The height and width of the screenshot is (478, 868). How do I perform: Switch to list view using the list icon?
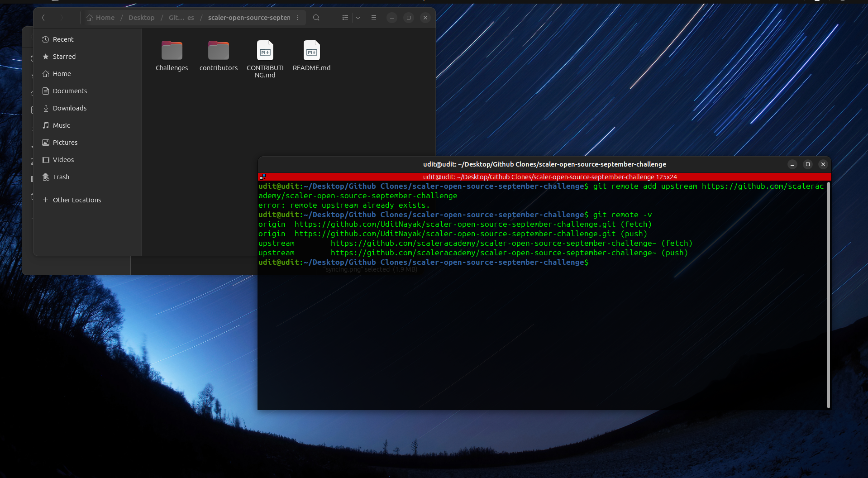click(x=345, y=18)
